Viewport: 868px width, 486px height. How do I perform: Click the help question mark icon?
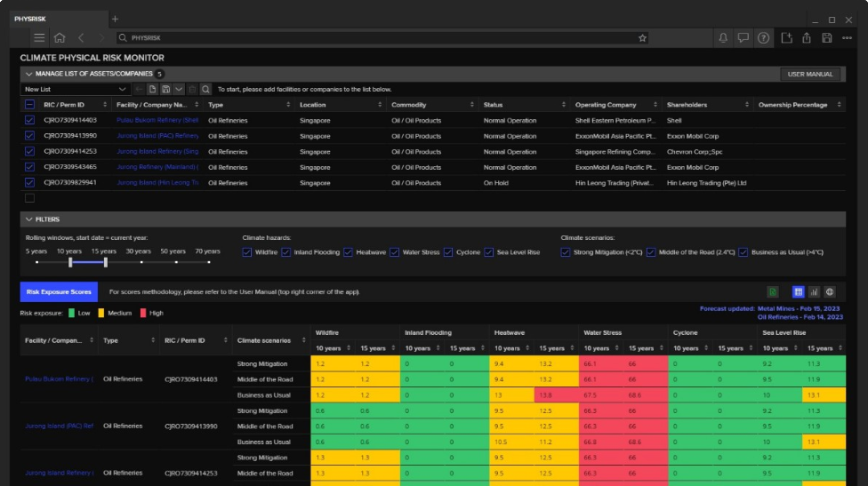pos(763,38)
